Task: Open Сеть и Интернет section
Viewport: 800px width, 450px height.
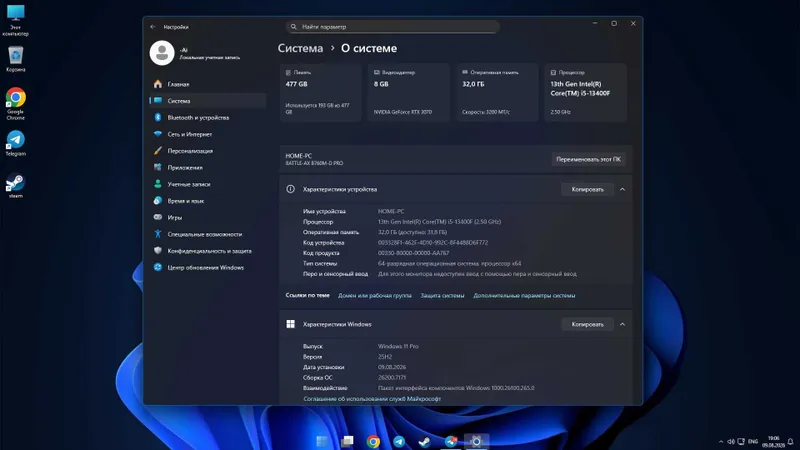Action: [208, 134]
